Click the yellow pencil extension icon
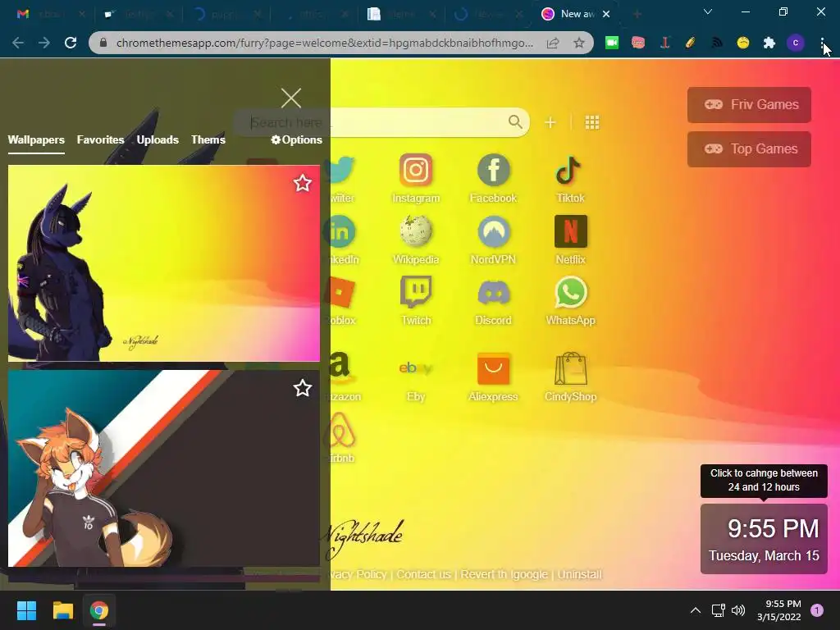Image resolution: width=840 pixels, height=630 pixels. [691, 43]
